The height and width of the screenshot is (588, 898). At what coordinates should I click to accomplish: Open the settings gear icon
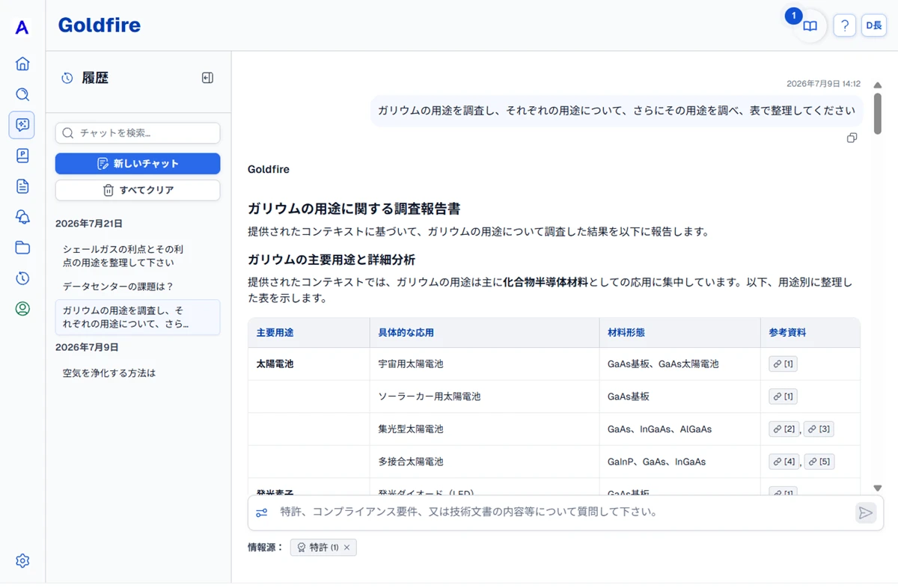point(22,560)
